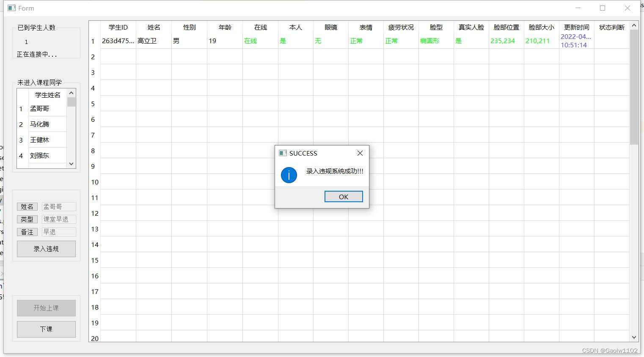Click the 真实人脸 column header
The height and width of the screenshot is (357, 644).
tap(471, 27)
